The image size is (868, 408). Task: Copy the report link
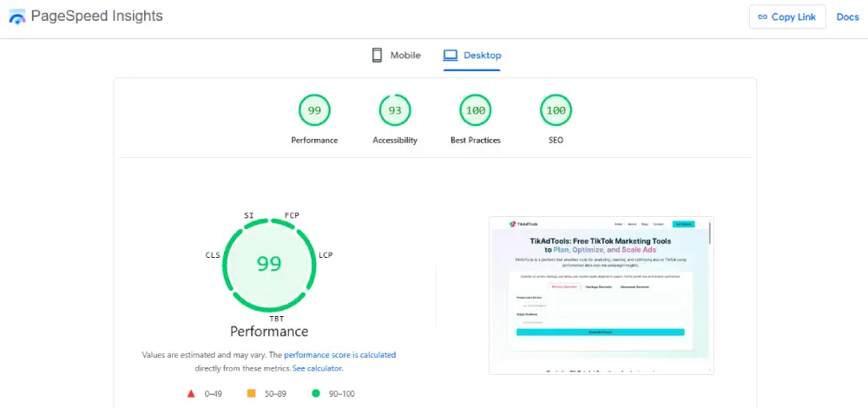pyautogui.click(x=787, y=16)
